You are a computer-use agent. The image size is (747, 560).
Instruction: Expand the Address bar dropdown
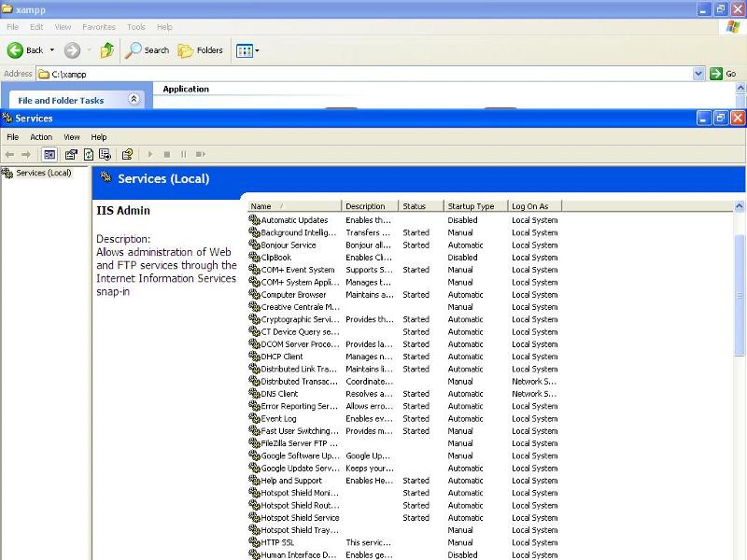tap(698, 74)
